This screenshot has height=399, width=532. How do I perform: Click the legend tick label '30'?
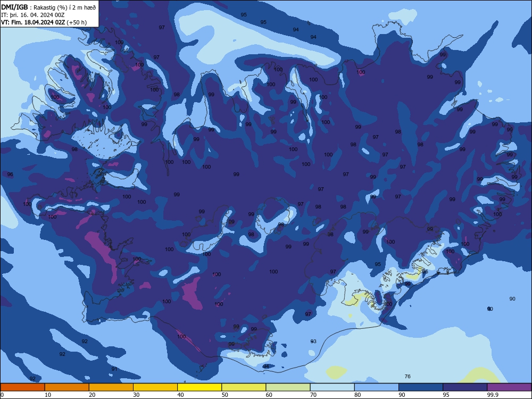coord(136,395)
